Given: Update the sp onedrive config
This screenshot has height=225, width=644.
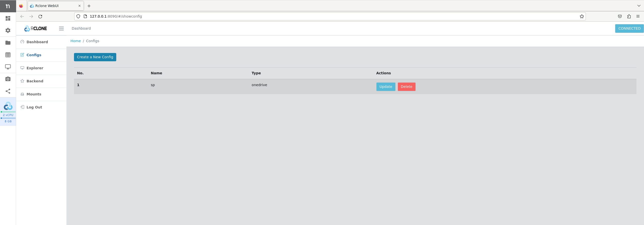Looking at the screenshot, I should tap(386, 87).
